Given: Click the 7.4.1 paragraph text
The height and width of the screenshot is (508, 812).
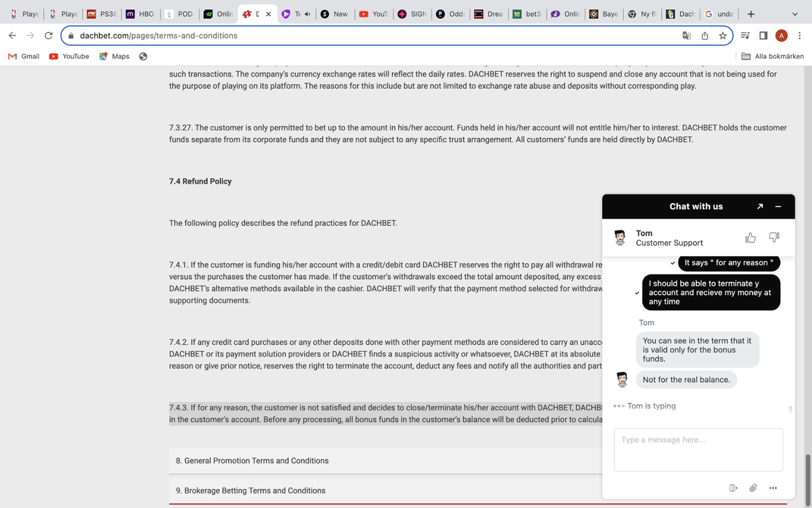Looking at the screenshot, I should tap(385, 283).
